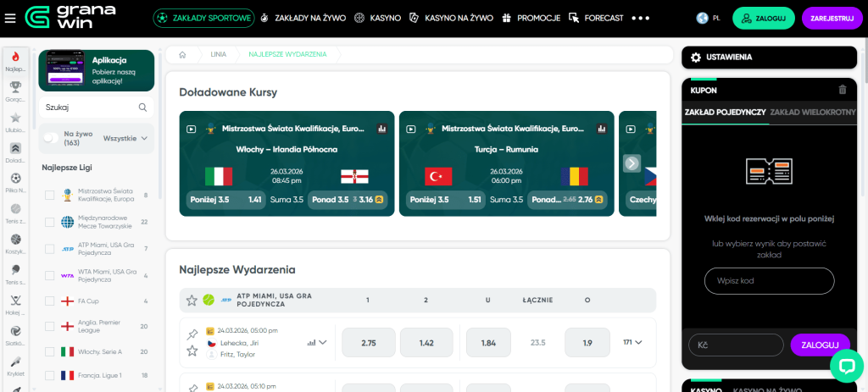Image resolution: width=868 pixels, height=392 pixels.
Task: Check Włochy. Serie A league
Action: [50, 351]
